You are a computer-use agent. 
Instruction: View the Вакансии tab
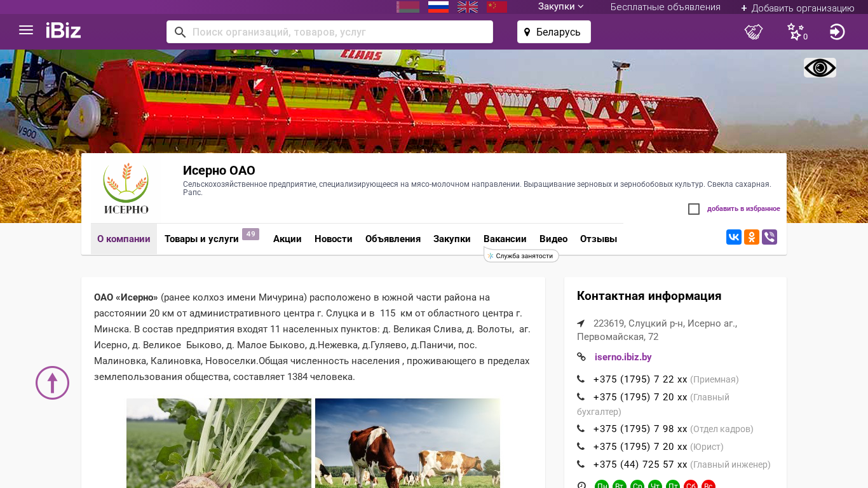[x=505, y=239]
